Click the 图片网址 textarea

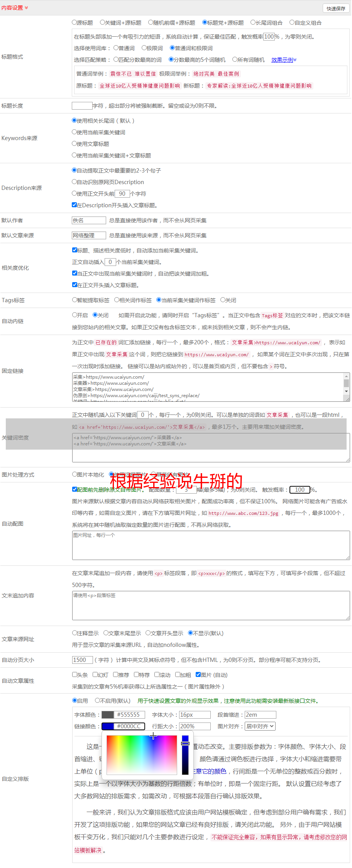[211, 545]
